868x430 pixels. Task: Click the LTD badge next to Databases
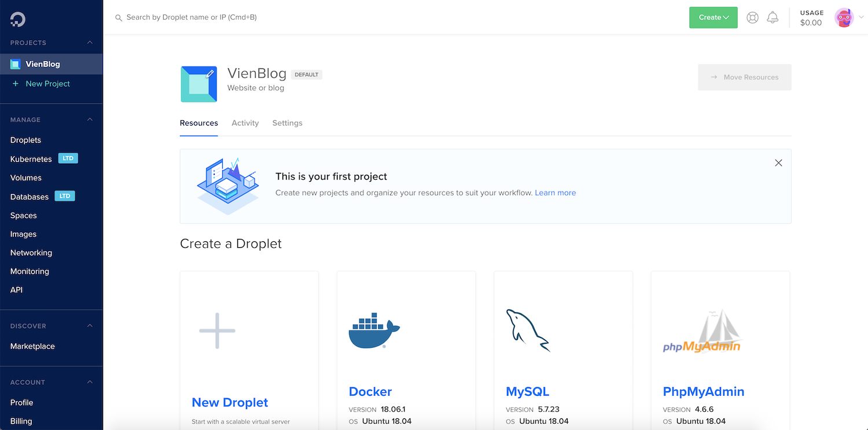tap(65, 196)
